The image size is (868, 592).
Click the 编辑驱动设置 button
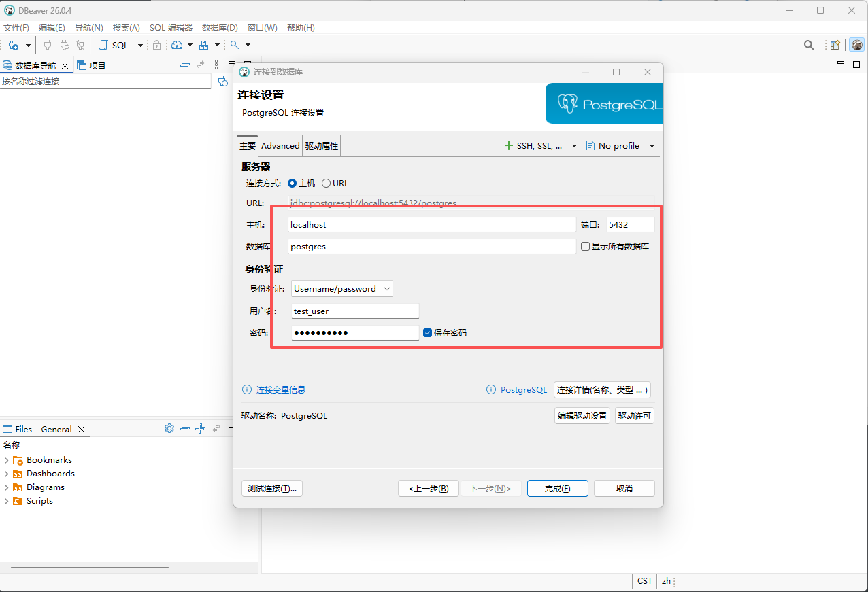pos(582,415)
